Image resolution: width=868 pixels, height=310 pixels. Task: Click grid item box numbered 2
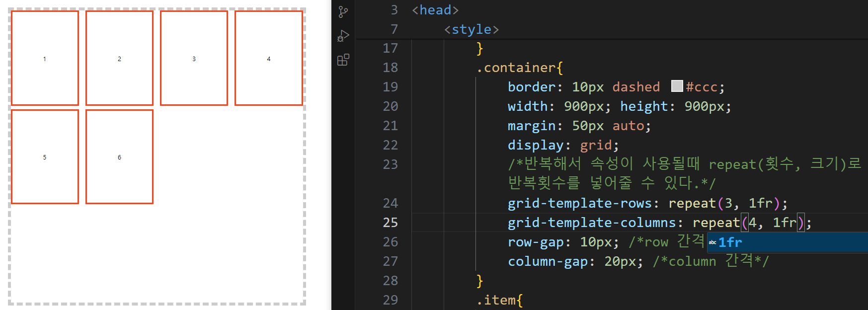pos(119,58)
